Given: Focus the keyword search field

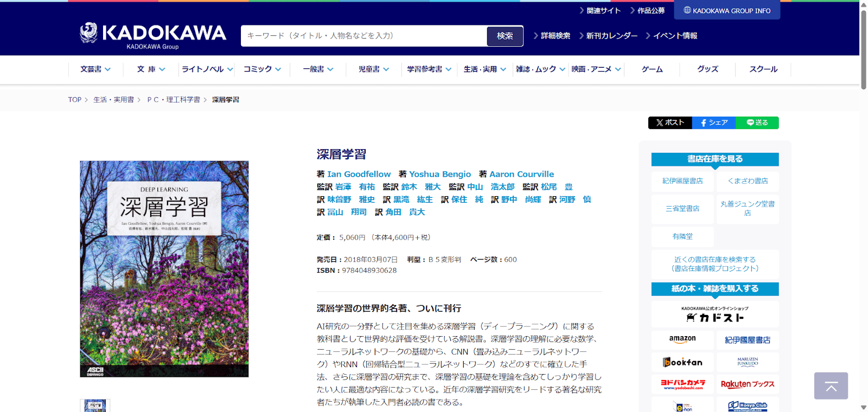Looking at the screenshot, I should click(x=364, y=36).
